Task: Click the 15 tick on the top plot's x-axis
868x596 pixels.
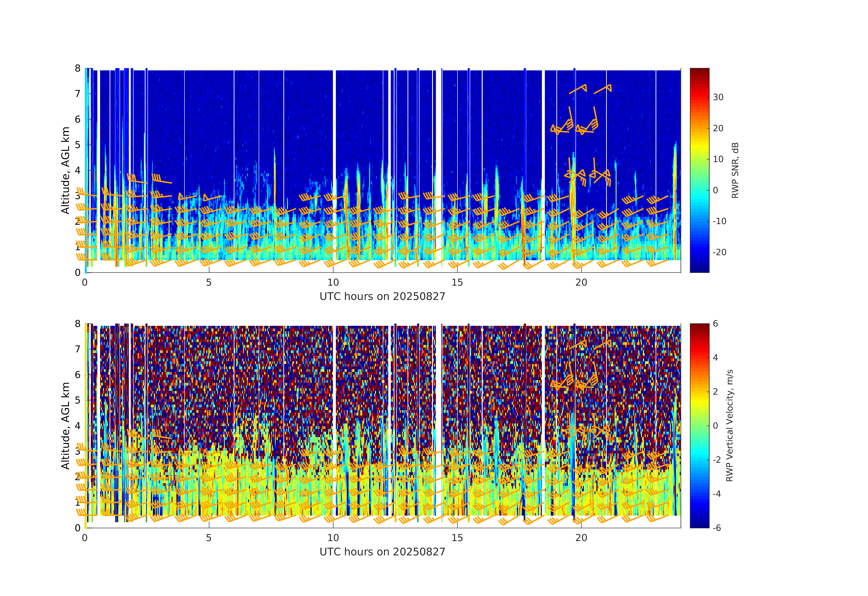Action: [x=457, y=282]
